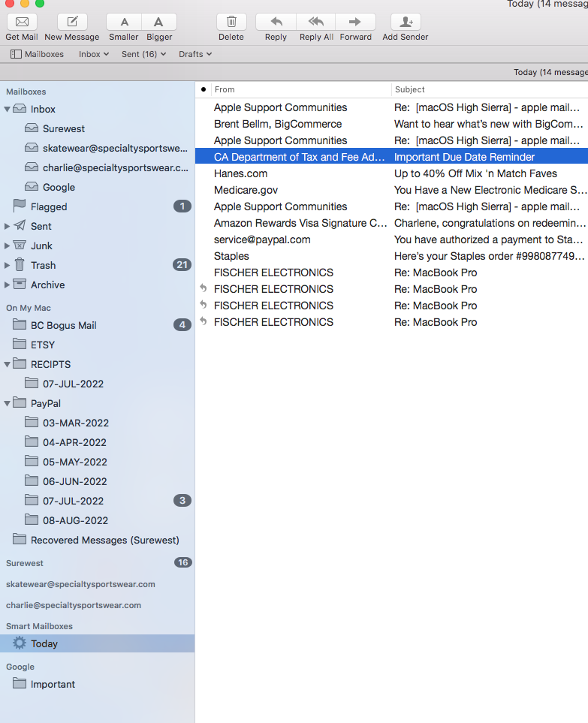The width and height of the screenshot is (588, 723).
Task: Expand the Archive mailbox triangle
Action: coord(7,285)
